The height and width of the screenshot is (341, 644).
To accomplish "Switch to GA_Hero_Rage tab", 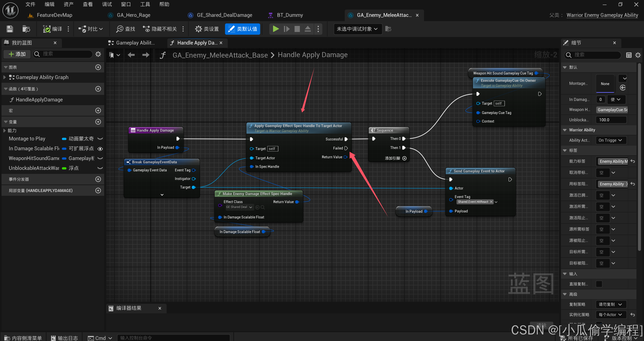I will [x=133, y=15].
